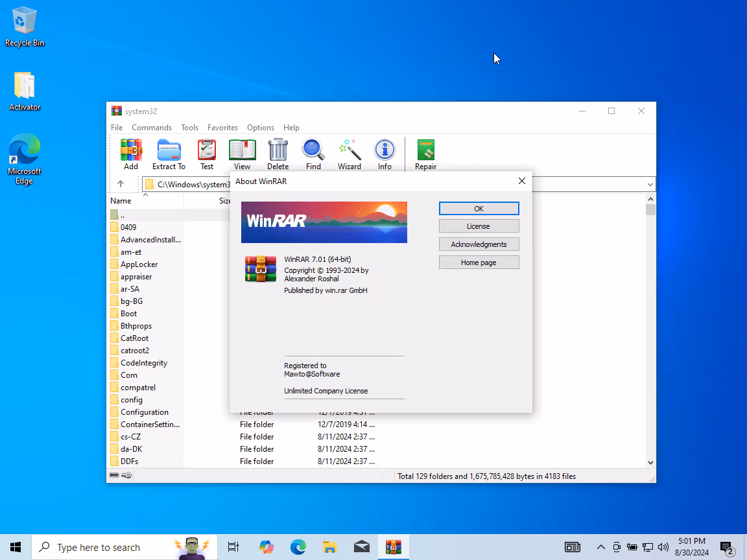Open Mail app from taskbar
Image resolution: width=747 pixels, height=560 pixels.
[362, 547]
